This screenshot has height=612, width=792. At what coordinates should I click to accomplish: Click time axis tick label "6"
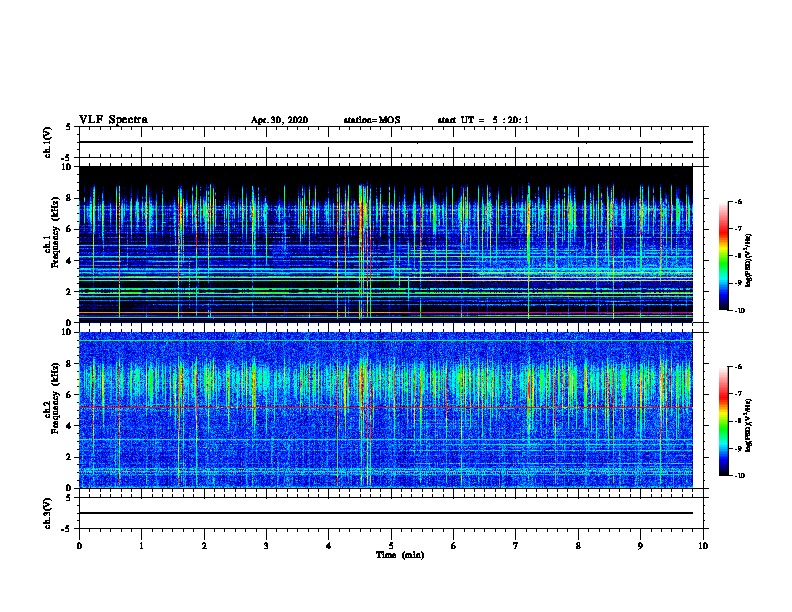[454, 546]
